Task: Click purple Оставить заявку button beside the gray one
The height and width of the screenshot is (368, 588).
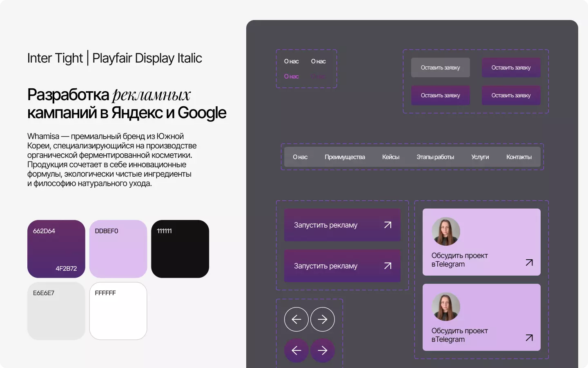Action: pos(511,67)
